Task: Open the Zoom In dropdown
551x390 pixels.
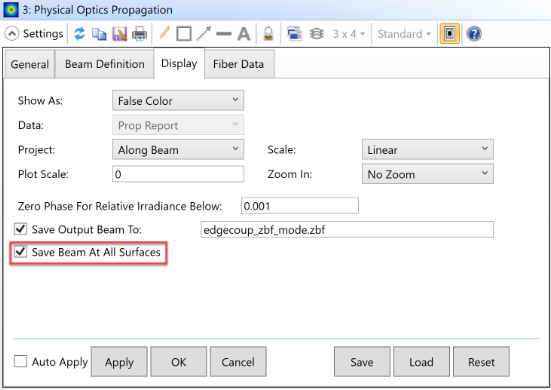Action: pyautogui.click(x=428, y=174)
